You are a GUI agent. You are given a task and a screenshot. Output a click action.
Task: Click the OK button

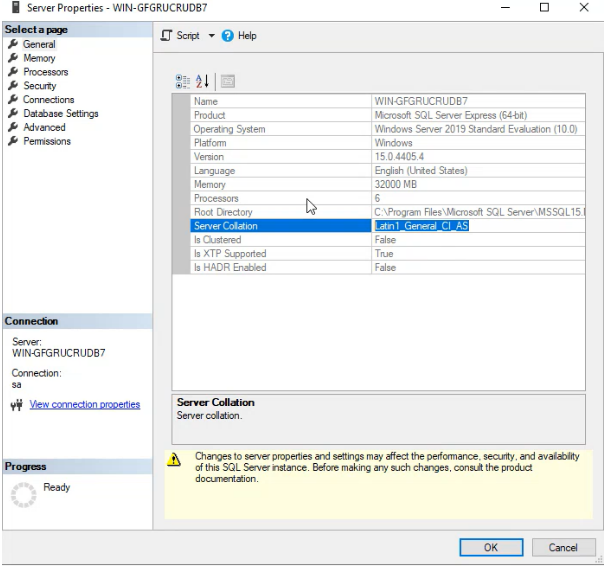pyautogui.click(x=491, y=548)
